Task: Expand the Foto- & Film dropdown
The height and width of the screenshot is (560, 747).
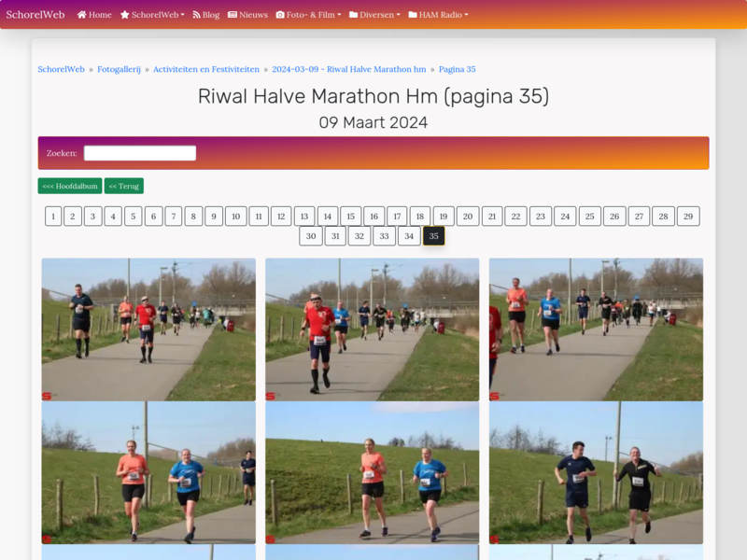Action: point(309,15)
